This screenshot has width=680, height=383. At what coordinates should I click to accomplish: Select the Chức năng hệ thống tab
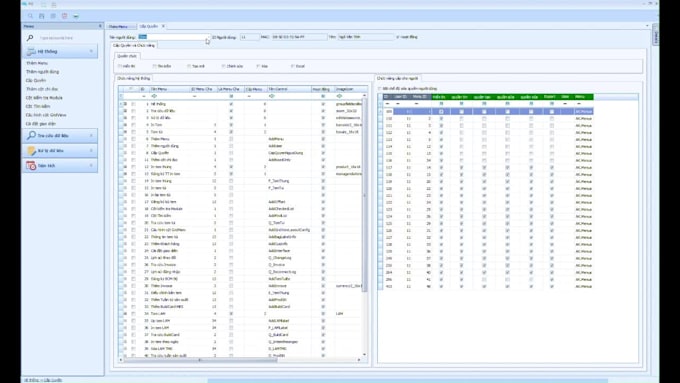coord(134,79)
